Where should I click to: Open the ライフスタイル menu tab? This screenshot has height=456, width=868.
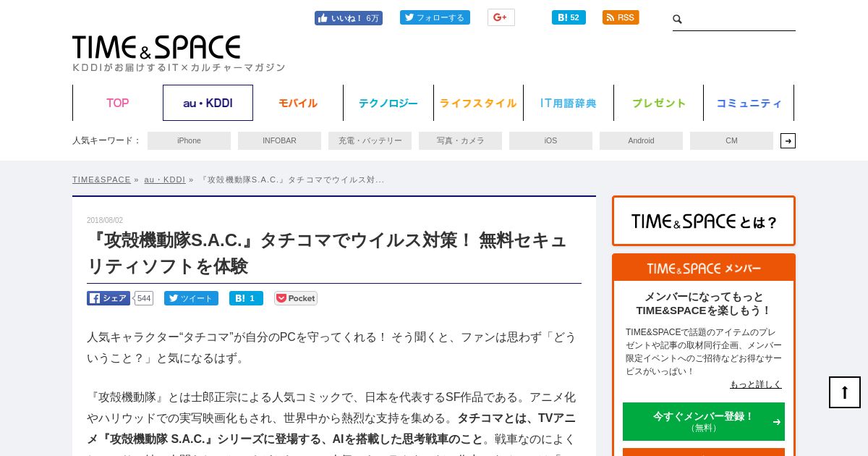coord(478,103)
